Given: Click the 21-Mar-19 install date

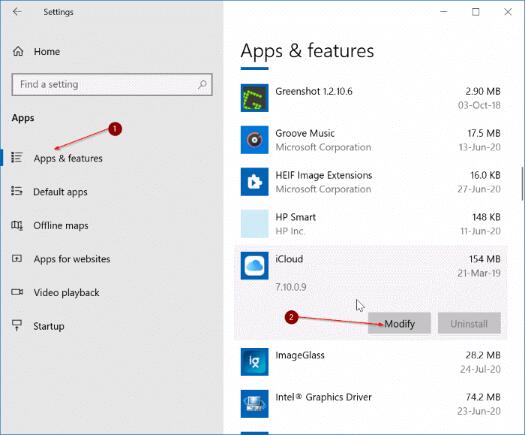Looking at the screenshot, I should pos(479,273).
